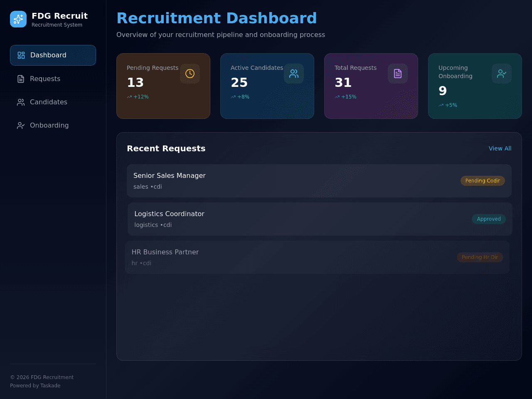532x399 pixels.
Task: Click the value 13 on Pending Requests
Action: click(x=135, y=83)
